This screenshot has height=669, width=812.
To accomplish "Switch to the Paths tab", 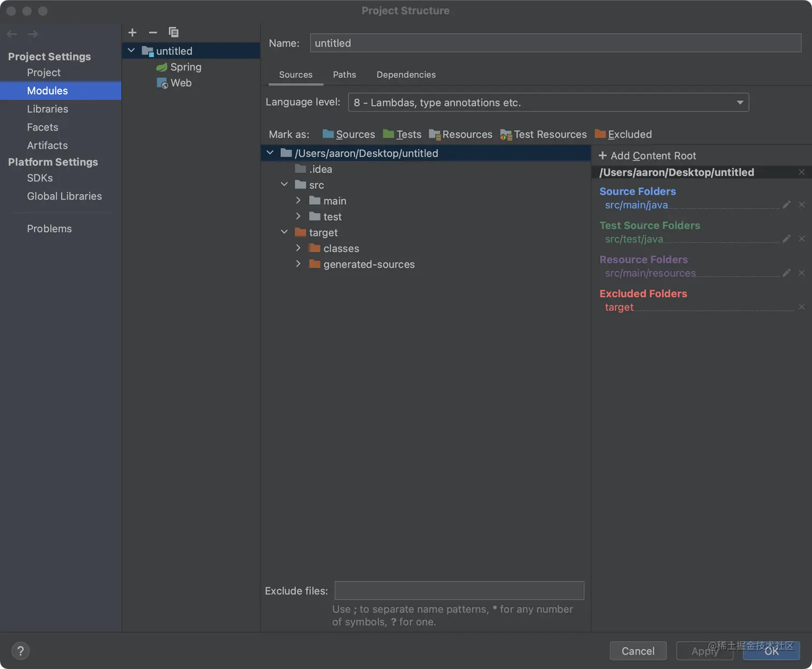I will (344, 75).
